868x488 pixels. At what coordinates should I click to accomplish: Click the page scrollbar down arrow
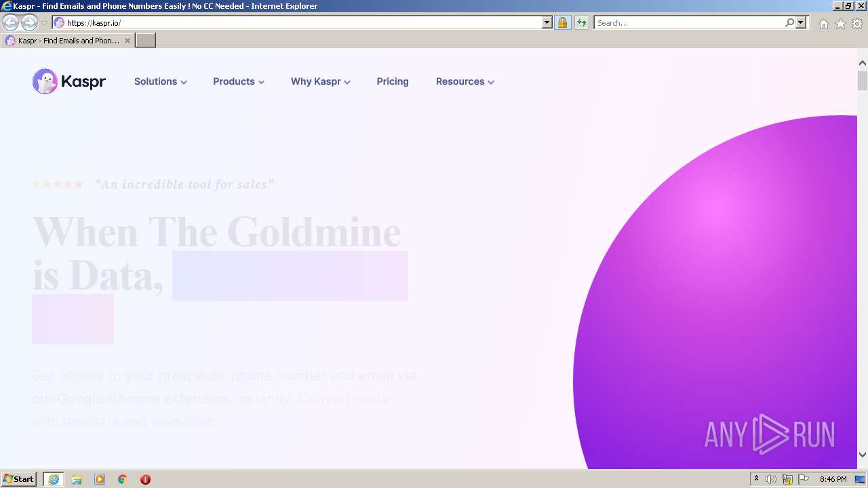863,455
